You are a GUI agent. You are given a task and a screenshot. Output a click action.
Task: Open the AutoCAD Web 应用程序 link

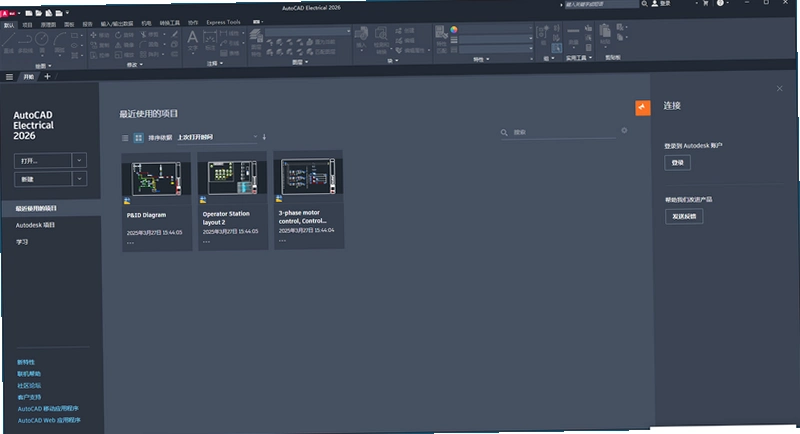pos(49,421)
